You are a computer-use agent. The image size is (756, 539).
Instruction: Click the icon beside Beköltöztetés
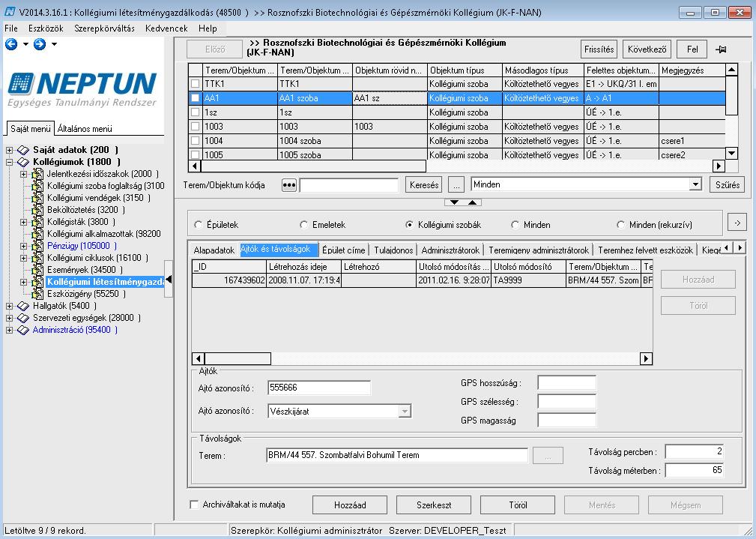[37, 211]
